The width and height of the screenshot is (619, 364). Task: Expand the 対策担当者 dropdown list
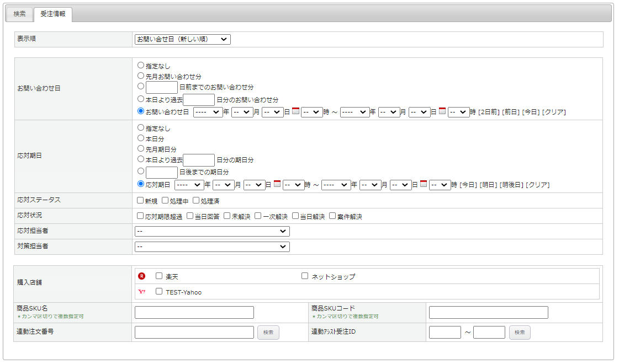212,247
